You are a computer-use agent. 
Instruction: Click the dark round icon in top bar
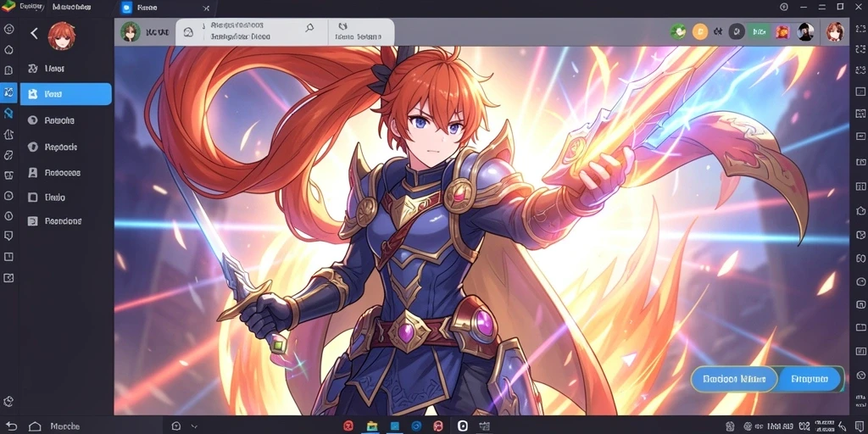pyautogui.click(x=737, y=31)
